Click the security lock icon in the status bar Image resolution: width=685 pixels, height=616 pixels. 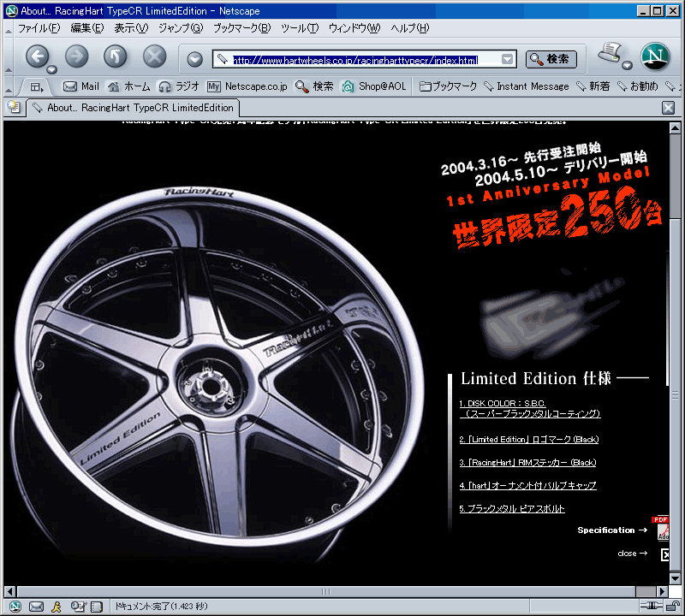click(x=673, y=606)
